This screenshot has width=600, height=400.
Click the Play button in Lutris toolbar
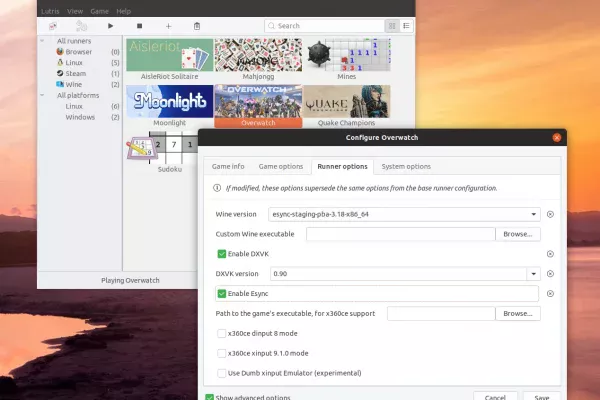tap(111, 26)
